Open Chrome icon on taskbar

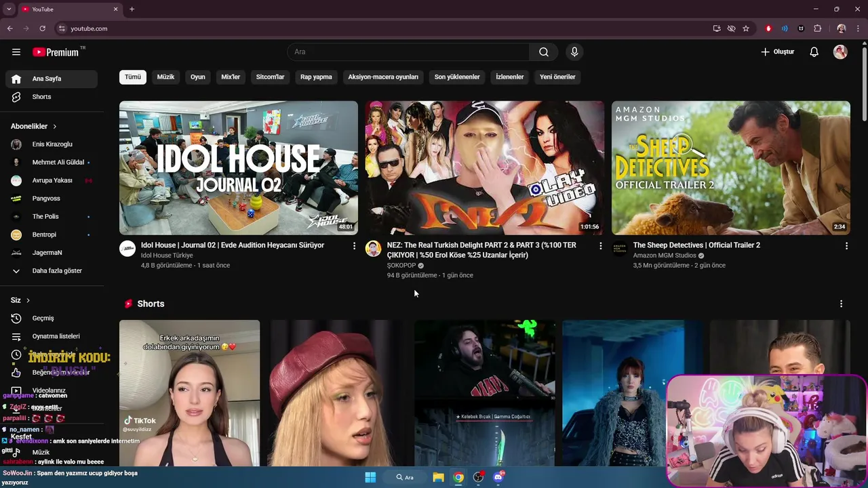click(458, 477)
